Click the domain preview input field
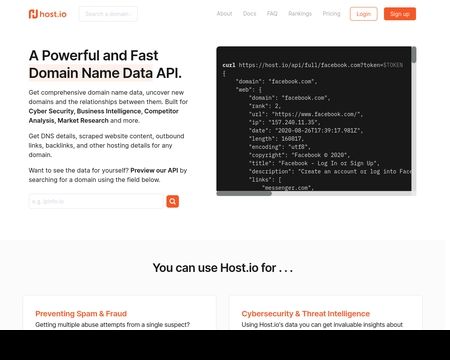450x360 pixels. [x=96, y=201]
